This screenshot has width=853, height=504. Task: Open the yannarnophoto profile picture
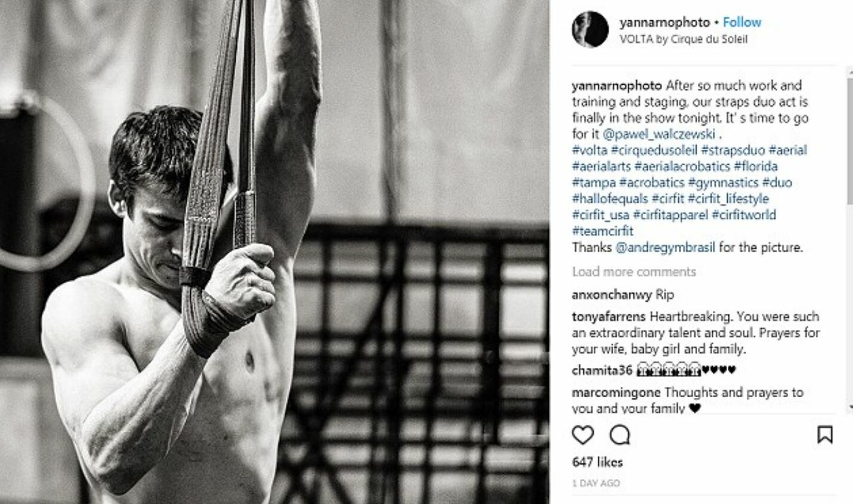point(590,30)
